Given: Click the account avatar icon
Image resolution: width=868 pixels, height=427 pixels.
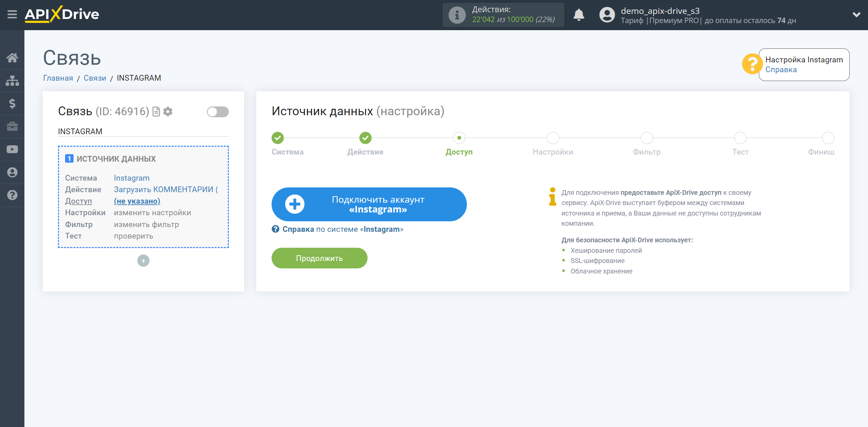Looking at the screenshot, I should pos(607,15).
